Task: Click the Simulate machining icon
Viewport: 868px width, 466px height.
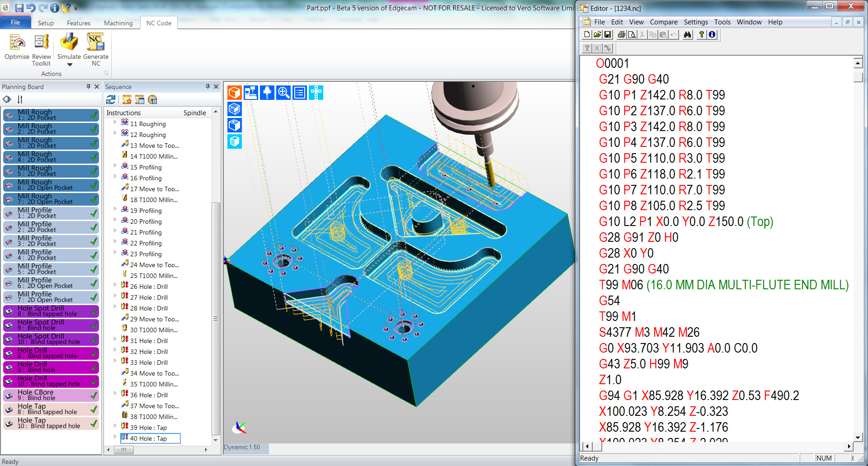Action: click(69, 42)
